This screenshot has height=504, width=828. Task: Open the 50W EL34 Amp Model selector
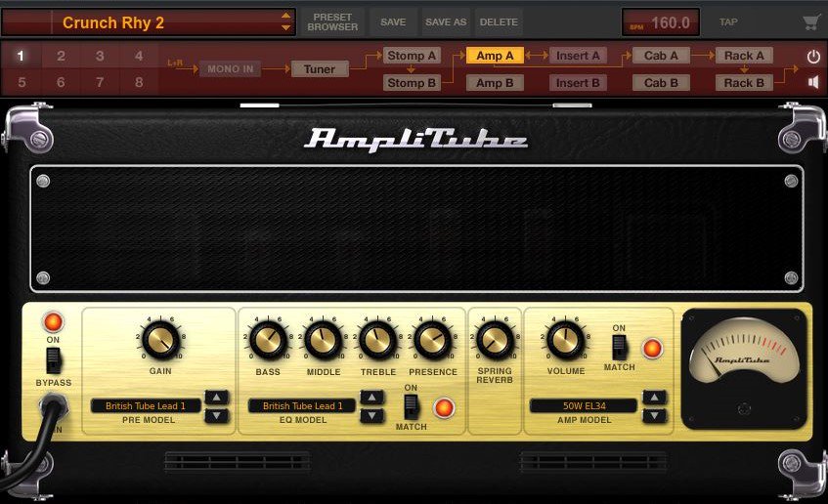pyautogui.click(x=584, y=406)
